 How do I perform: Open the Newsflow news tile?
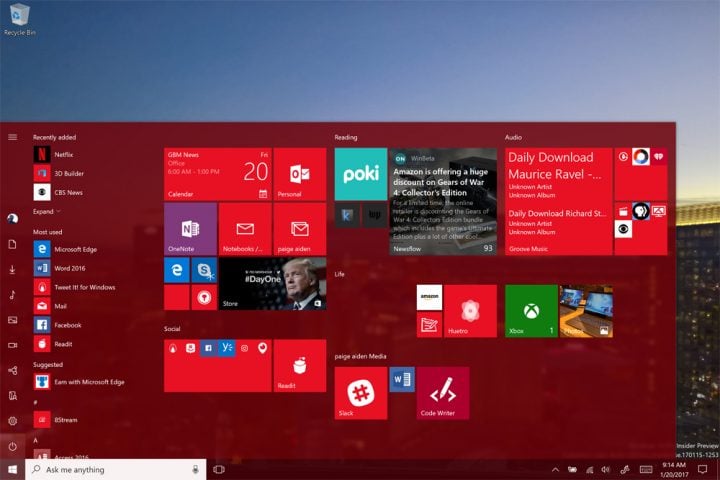443,201
